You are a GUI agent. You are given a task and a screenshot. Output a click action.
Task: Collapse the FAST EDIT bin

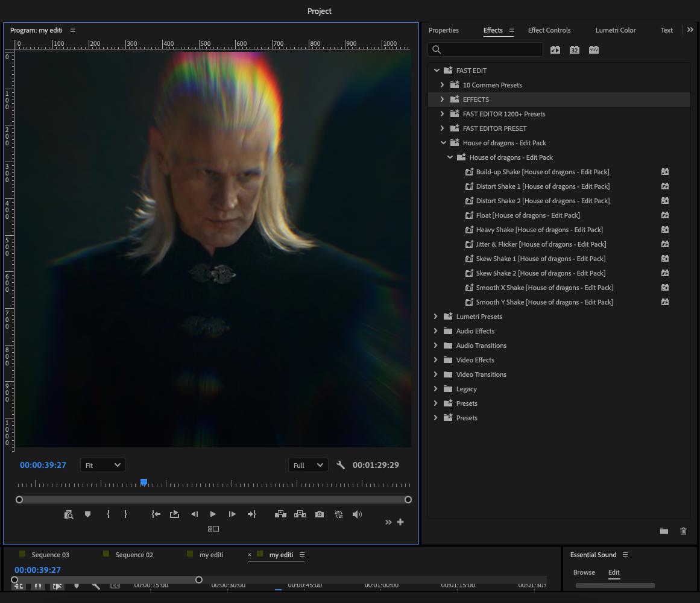pyautogui.click(x=437, y=70)
